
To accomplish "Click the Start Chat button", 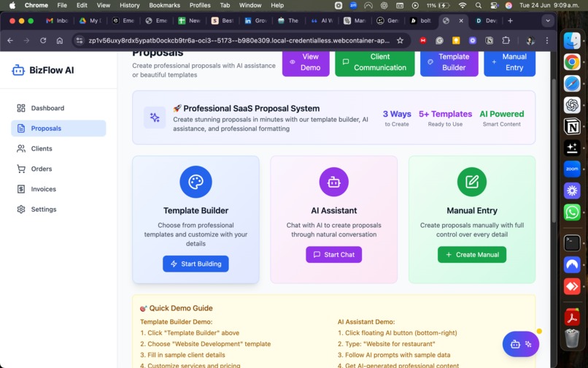I will (333, 255).
